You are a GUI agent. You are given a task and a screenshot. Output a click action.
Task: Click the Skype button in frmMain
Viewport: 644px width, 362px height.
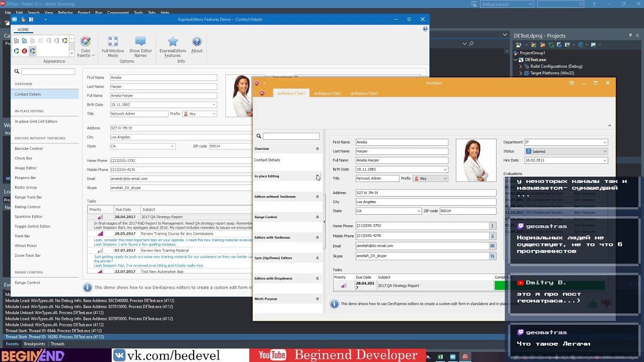492,256
